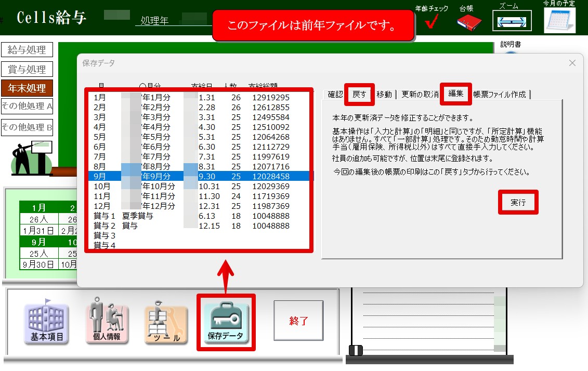Open the 今月の予定 calendar icon
This screenshot has width=588, height=371.
click(559, 20)
